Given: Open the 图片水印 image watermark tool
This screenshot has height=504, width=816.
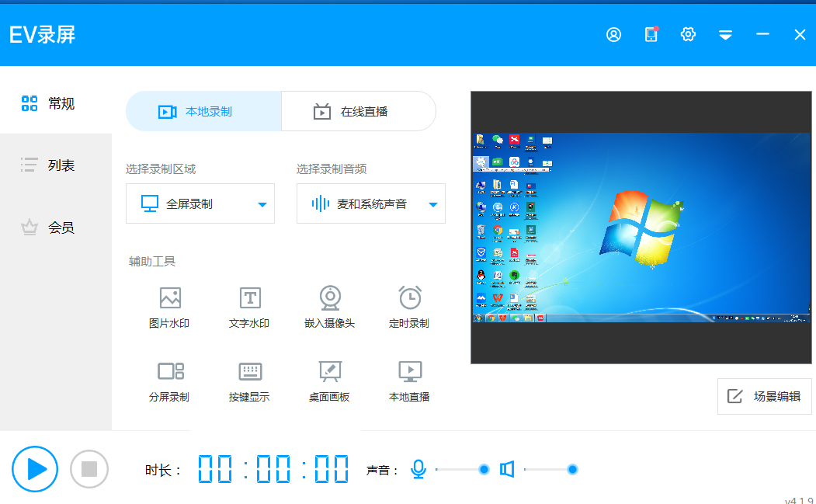Looking at the screenshot, I should [x=170, y=308].
